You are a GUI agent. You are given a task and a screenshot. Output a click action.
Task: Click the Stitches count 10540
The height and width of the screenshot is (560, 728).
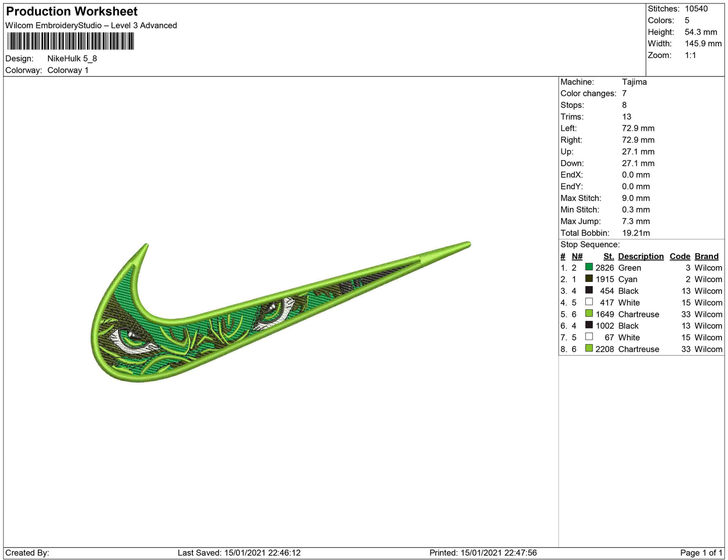click(696, 9)
